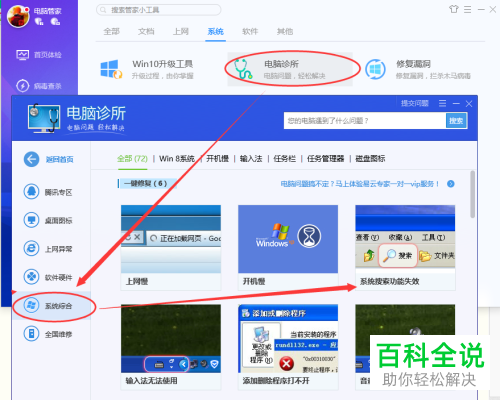Switch to the 系统 tab

point(215,31)
